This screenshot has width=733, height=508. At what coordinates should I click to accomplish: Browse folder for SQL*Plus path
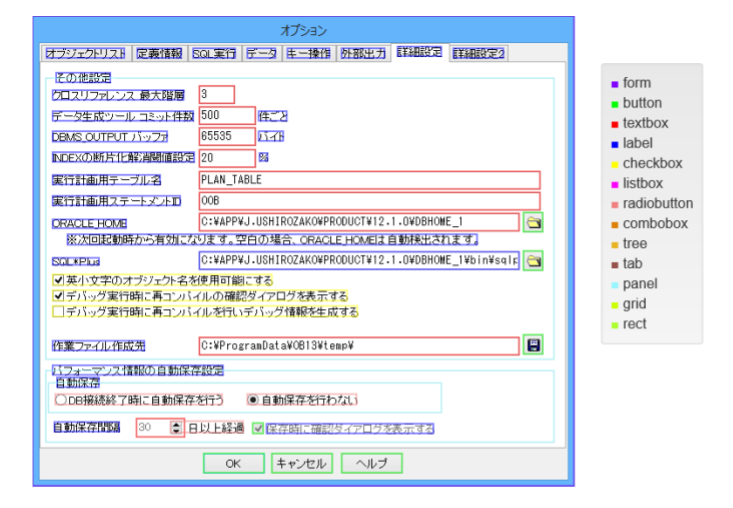click(532, 261)
